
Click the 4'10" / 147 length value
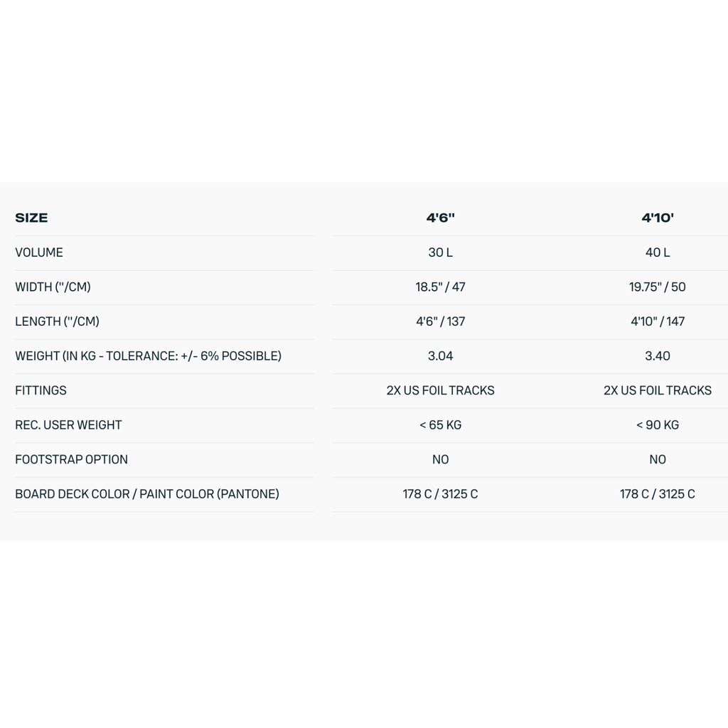pos(658,321)
